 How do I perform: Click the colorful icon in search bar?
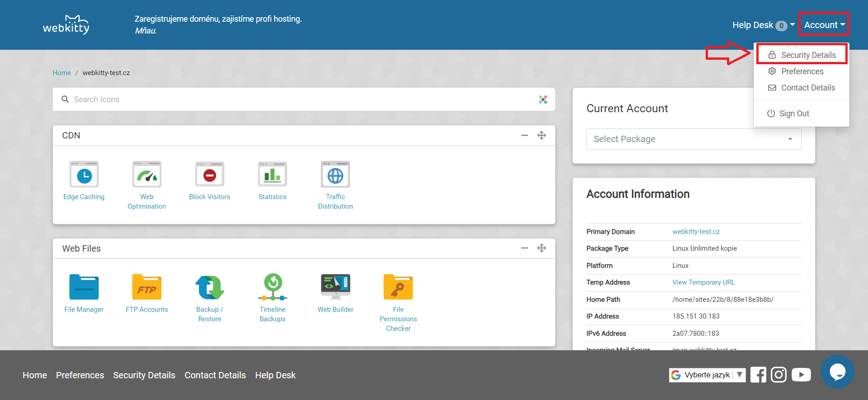point(543,100)
